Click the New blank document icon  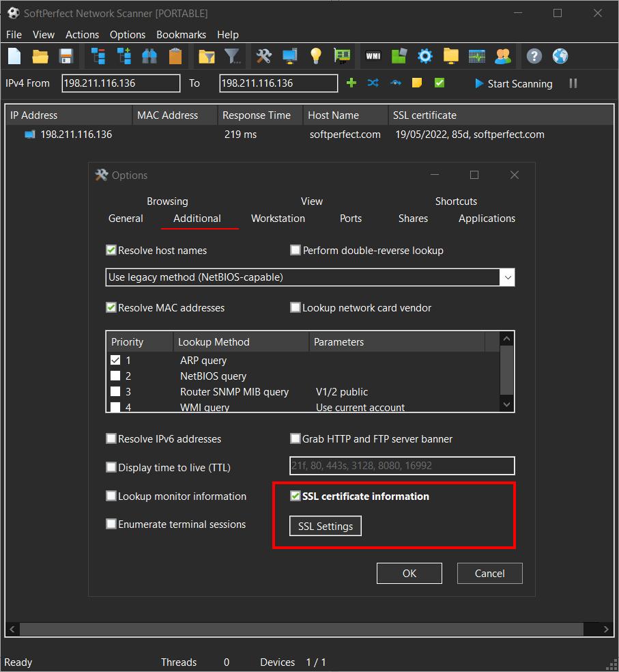14,56
